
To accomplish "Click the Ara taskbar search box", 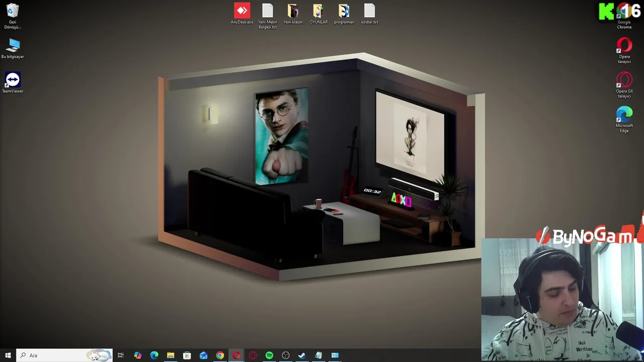I will coord(64,355).
